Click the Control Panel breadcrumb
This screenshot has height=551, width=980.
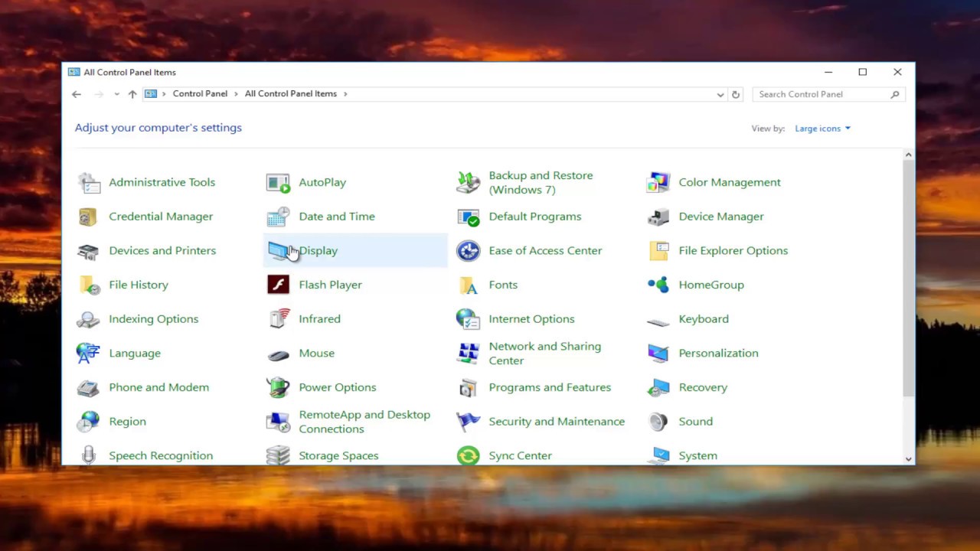(200, 93)
